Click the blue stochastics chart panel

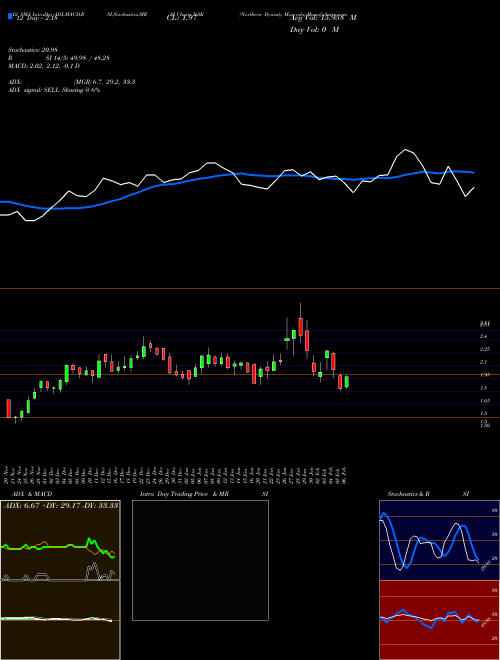(x=439, y=540)
